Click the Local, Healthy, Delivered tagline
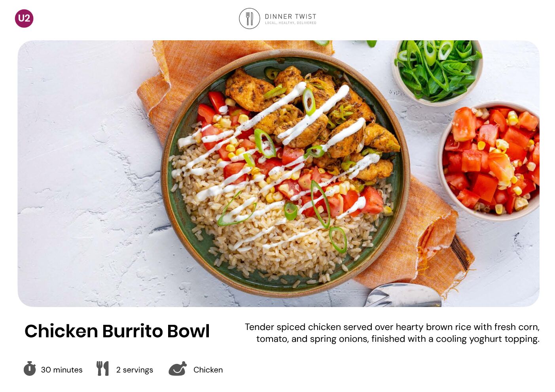 point(291,23)
